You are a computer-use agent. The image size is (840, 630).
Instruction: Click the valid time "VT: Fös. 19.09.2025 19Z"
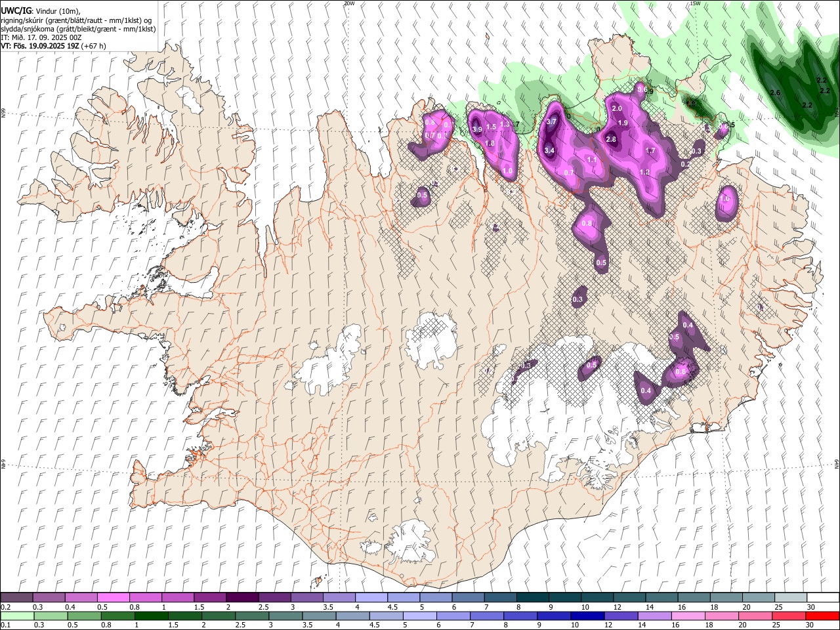coord(39,46)
